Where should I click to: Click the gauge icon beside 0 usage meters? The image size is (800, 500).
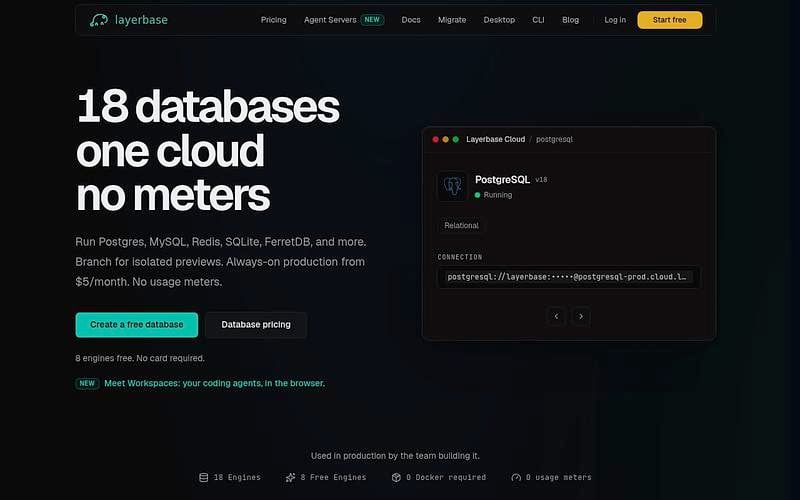click(516, 478)
